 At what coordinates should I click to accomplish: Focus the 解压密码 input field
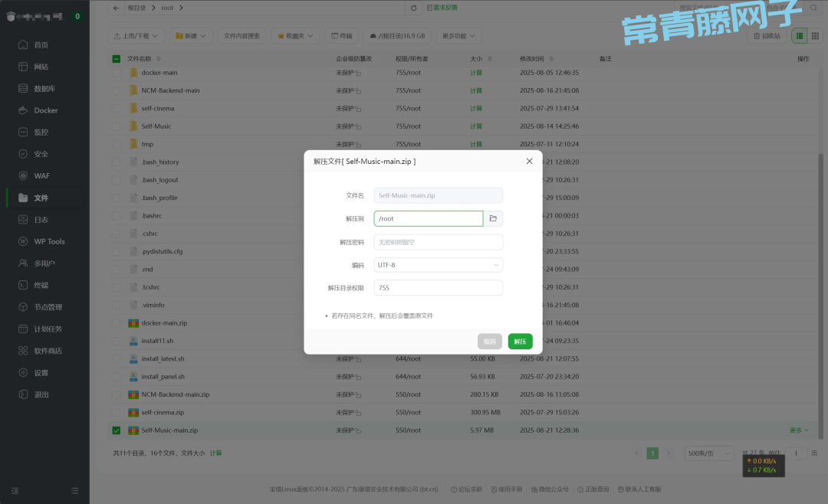click(x=438, y=242)
